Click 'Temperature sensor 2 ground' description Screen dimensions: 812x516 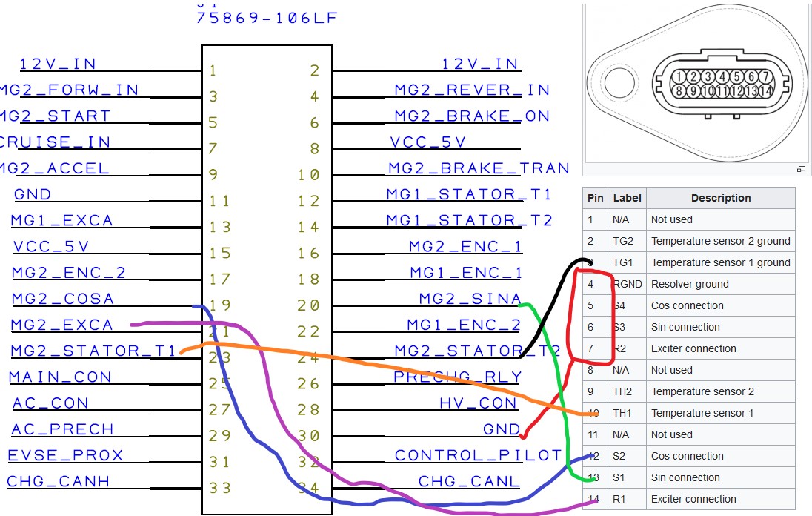point(720,241)
